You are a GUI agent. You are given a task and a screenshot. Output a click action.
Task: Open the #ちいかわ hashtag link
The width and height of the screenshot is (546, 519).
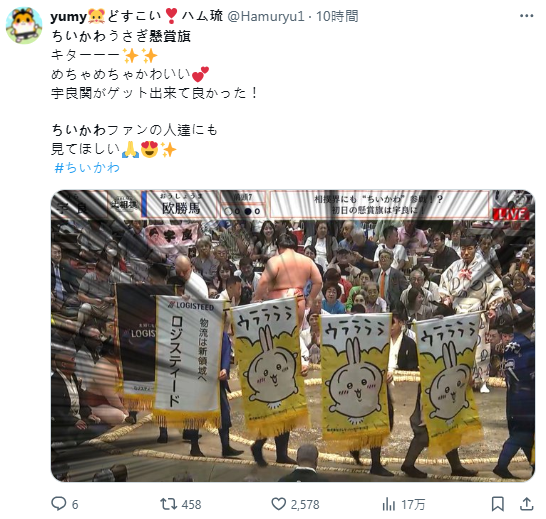click(87, 168)
